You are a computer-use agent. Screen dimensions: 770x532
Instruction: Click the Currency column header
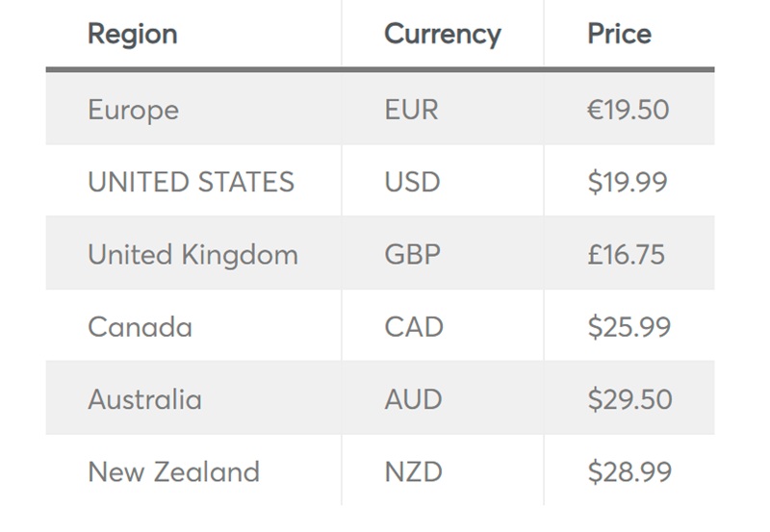442,35
